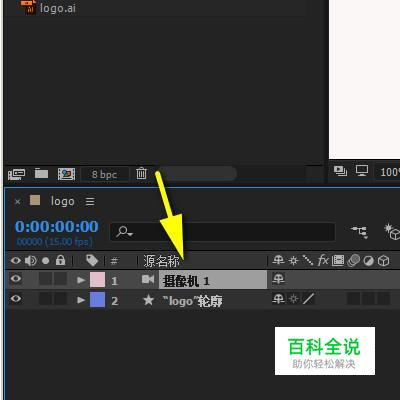The image size is (400, 400).
Task: Hide the "logo"轮廓 layer
Action: pyautogui.click(x=16, y=299)
